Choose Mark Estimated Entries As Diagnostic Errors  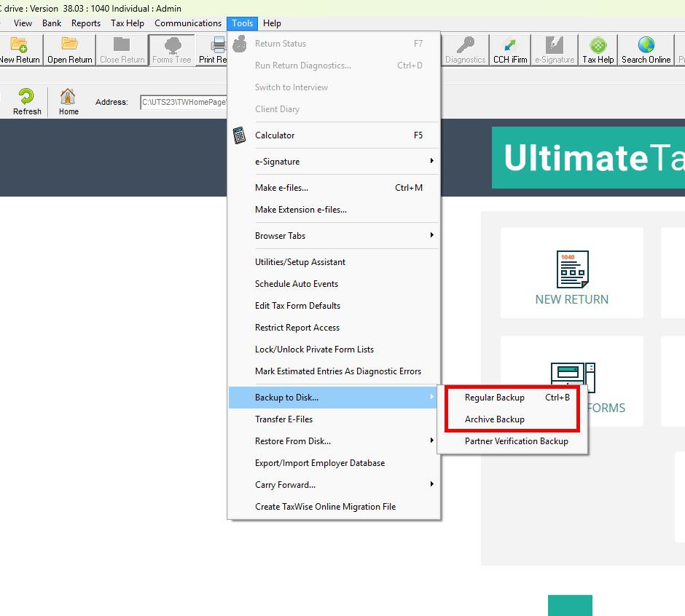[334, 371]
